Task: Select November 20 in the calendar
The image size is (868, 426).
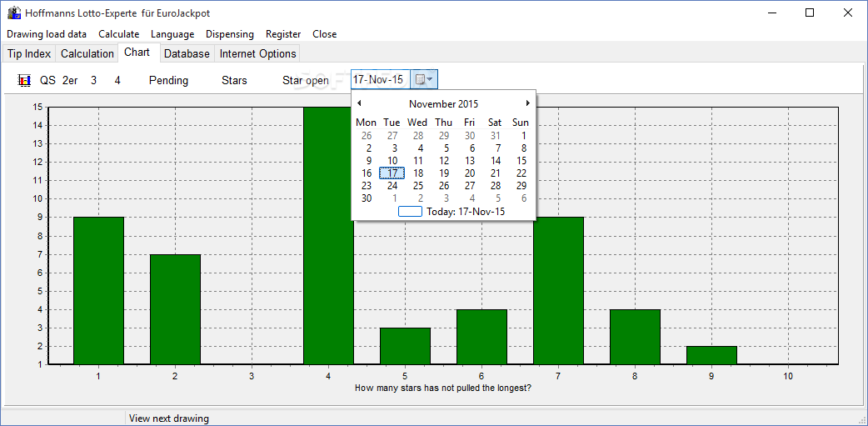Action: tap(470, 173)
